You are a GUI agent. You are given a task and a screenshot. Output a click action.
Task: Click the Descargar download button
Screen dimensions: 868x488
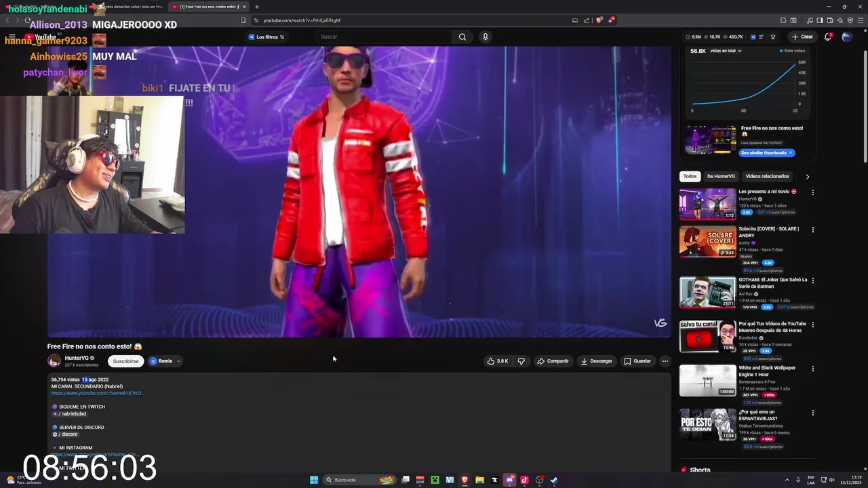(597, 361)
